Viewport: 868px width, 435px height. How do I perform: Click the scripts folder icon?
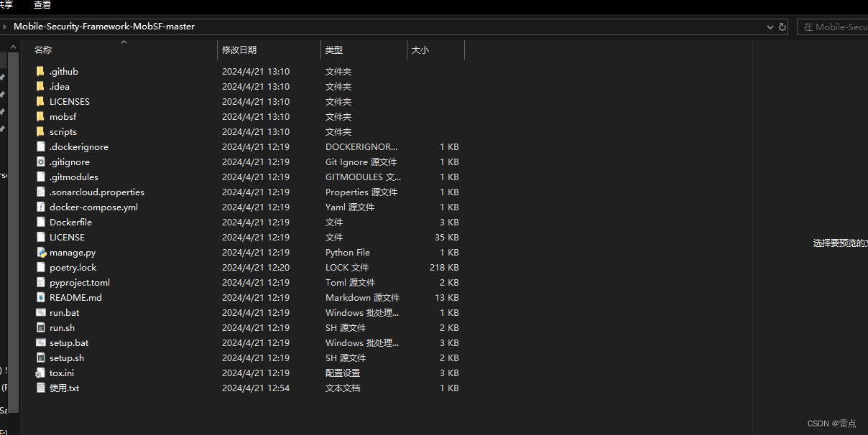pyautogui.click(x=40, y=131)
